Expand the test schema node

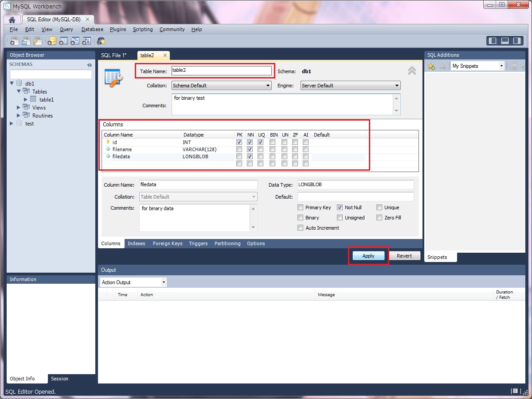pos(12,124)
